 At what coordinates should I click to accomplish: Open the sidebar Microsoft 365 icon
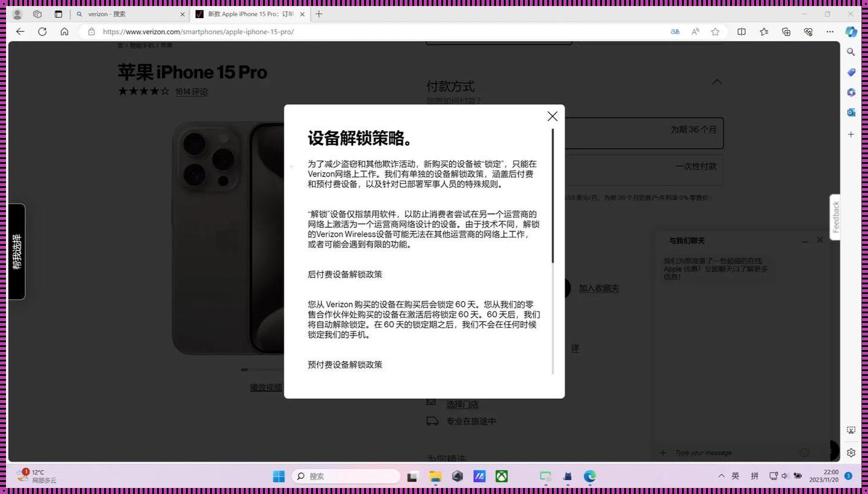click(851, 92)
